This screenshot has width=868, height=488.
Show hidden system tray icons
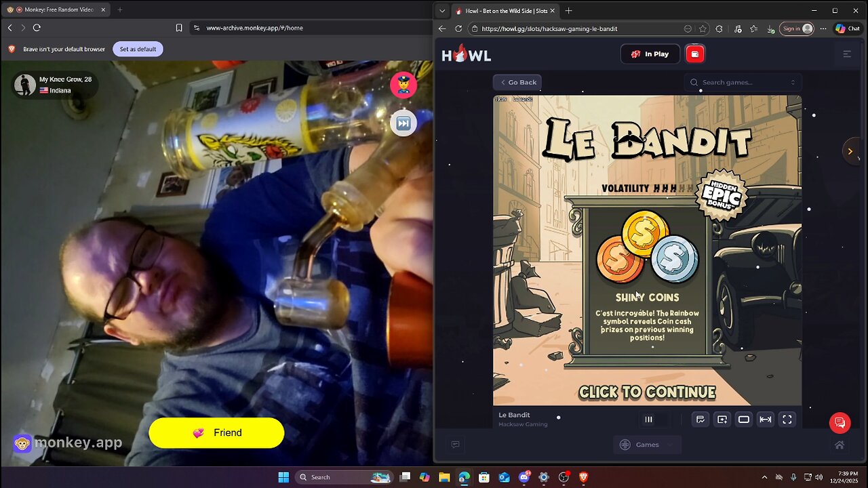(764, 477)
